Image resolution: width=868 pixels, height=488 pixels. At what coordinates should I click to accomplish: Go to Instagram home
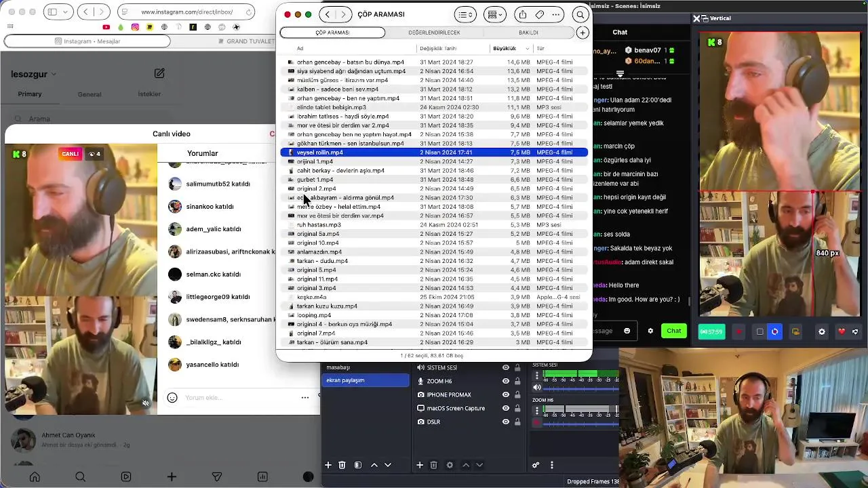(35, 477)
